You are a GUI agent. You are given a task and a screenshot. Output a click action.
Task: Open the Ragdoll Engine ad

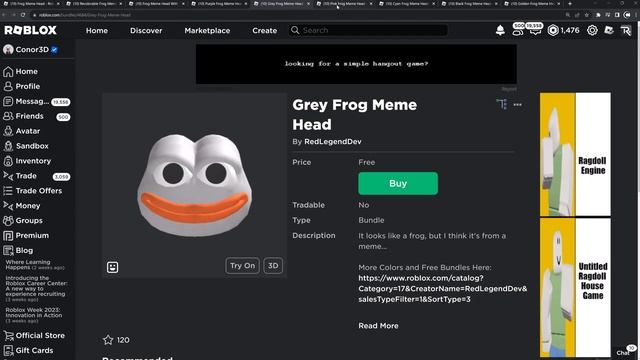pos(575,154)
